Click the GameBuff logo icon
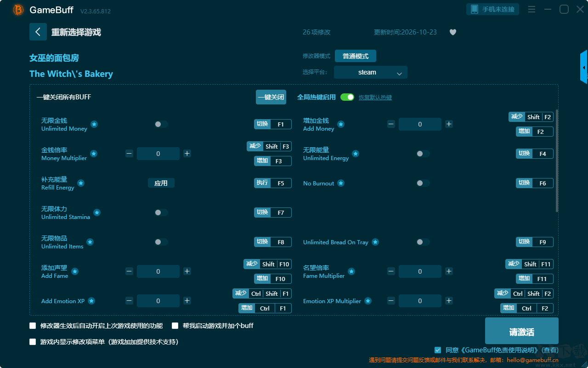The height and width of the screenshot is (368, 588). [x=18, y=10]
